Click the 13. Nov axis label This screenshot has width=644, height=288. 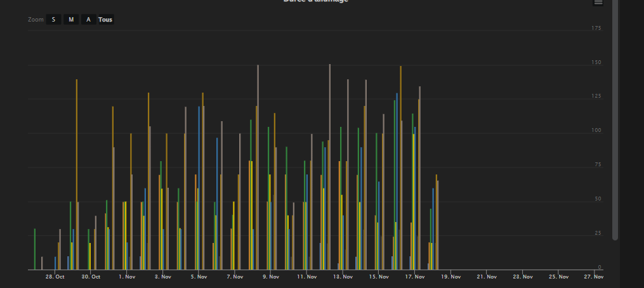coord(343,277)
